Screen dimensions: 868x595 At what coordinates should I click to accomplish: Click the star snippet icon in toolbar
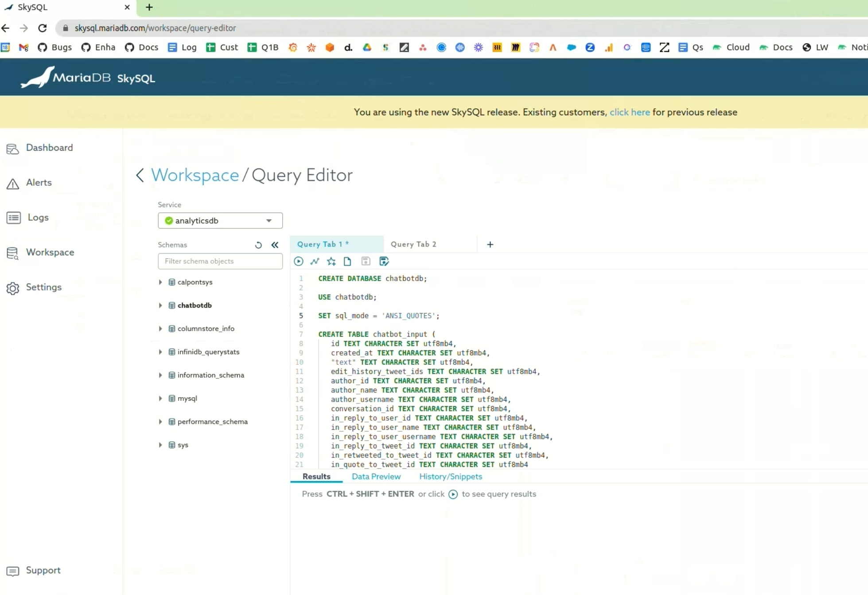[x=331, y=261]
